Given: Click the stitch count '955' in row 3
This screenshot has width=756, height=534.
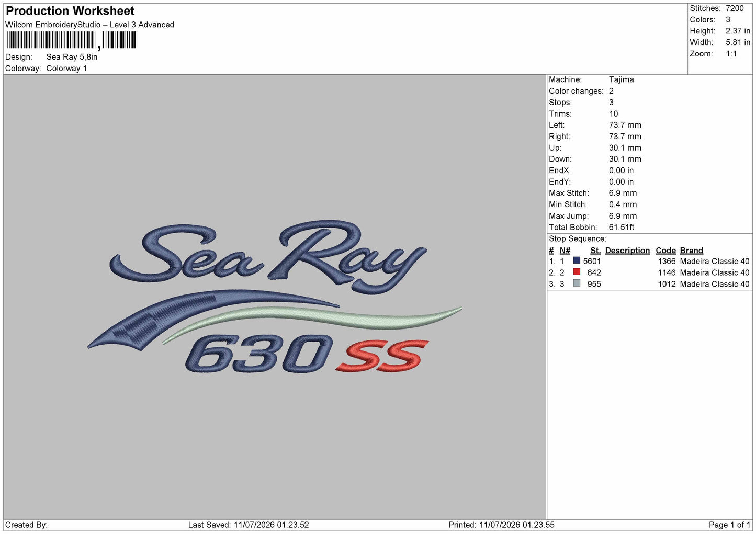Looking at the screenshot, I should point(594,284).
